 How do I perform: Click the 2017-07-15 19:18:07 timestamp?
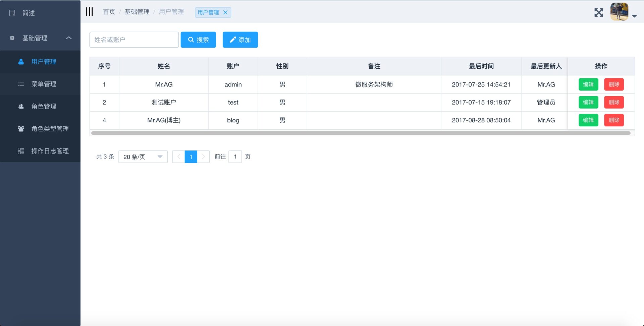[481, 102]
